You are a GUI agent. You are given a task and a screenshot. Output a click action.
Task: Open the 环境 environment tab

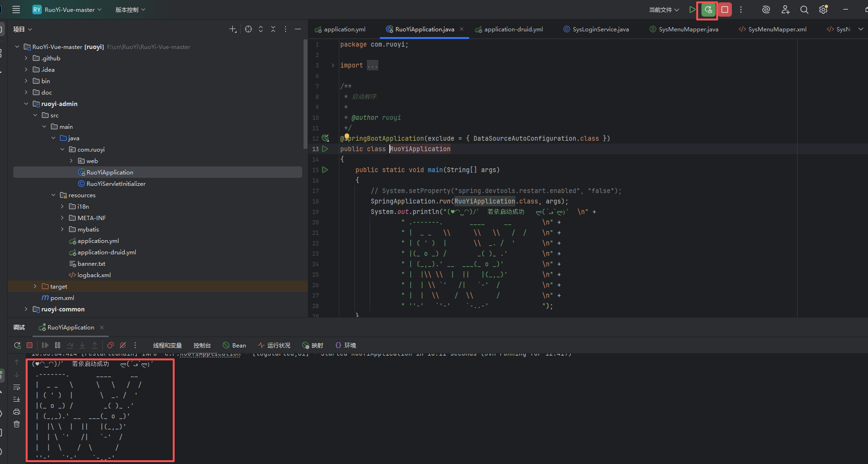(345, 345)
